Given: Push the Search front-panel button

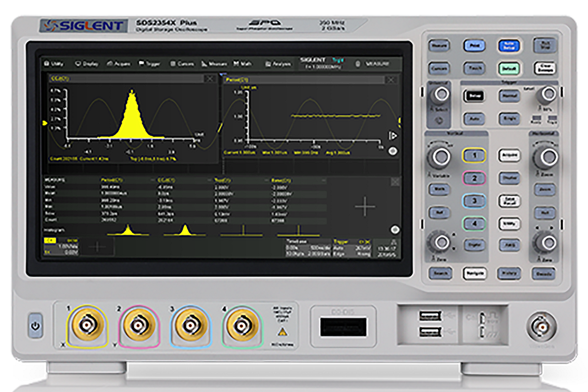Looking at the screenshot, I should [x=439, y=273].
